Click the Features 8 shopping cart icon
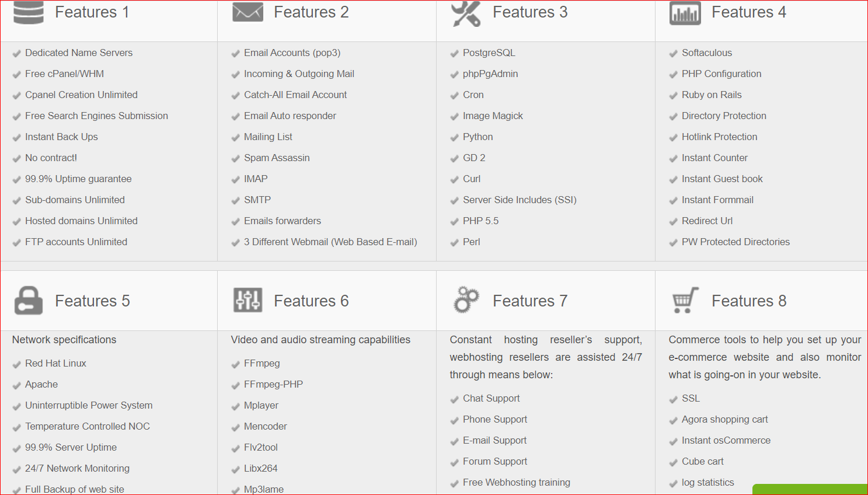This screenshot has height=495, width=868. tap(685, 300)
